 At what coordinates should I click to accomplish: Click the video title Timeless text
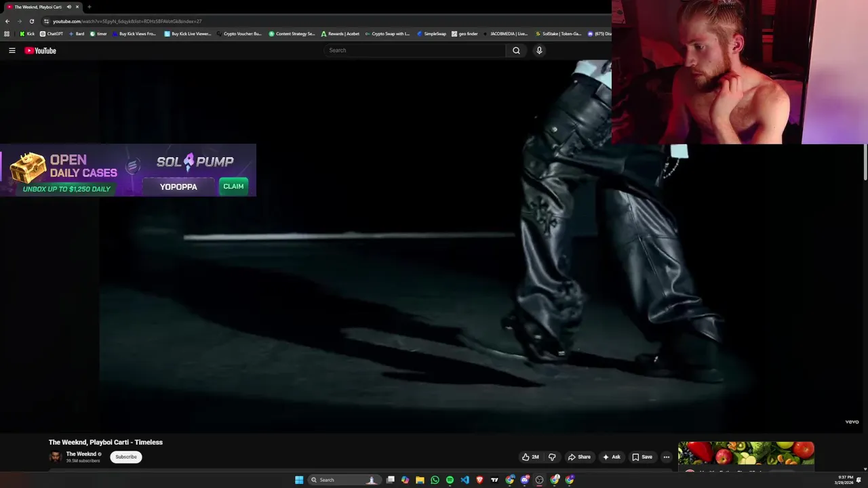click(106, 442)
